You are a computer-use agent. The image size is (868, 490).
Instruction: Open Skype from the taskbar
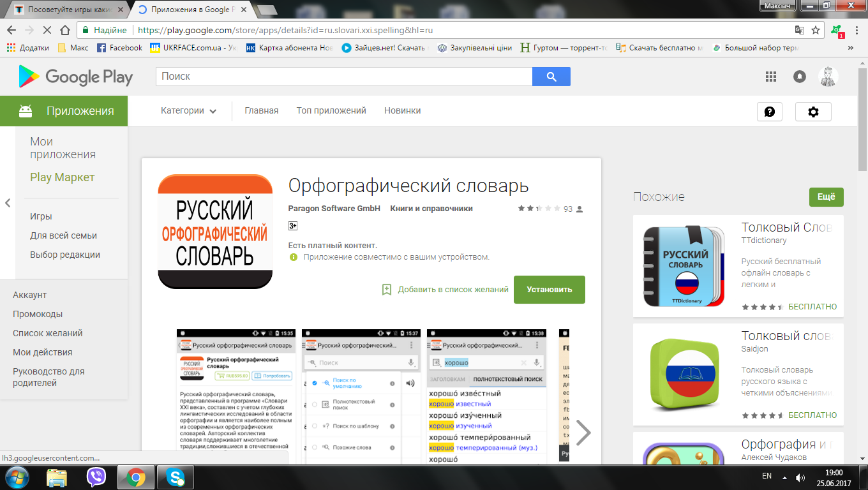[x=175, y=477]
